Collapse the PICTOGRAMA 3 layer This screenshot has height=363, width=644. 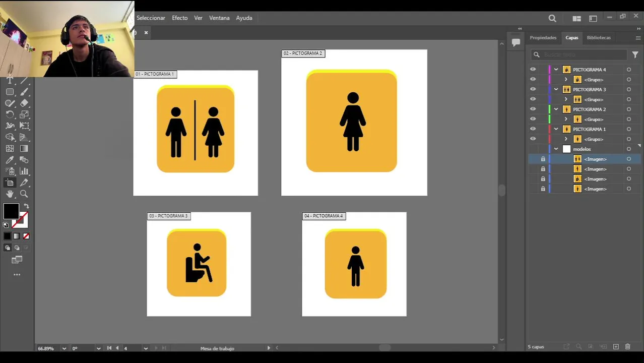(x=556, y=89)
